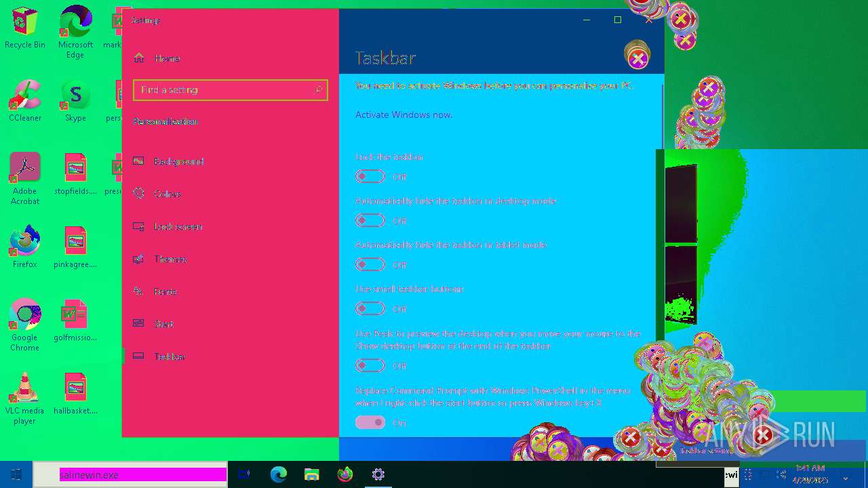The width and height of the screenshot is (868, 488).
Task: Open the pinkagree image file on desktop
Action: [x=75, y=247]
